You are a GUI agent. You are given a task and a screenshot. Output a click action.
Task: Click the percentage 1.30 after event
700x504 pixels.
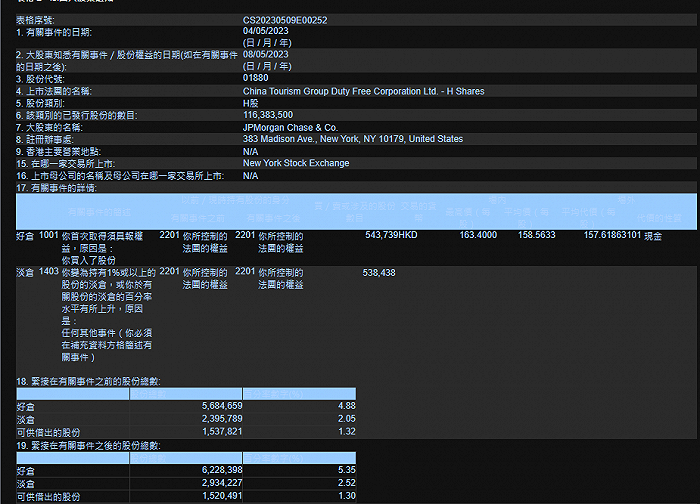tap(347, 496)
